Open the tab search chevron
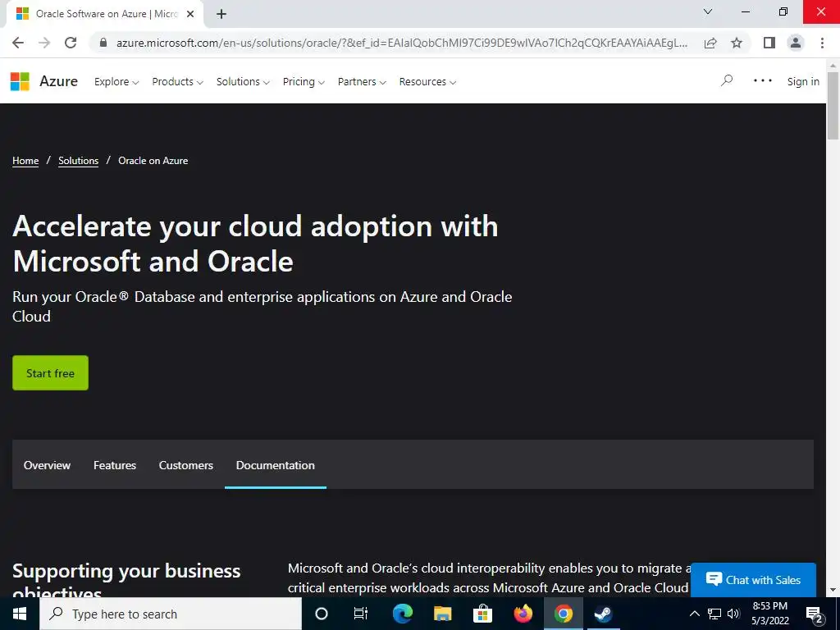 708,11
